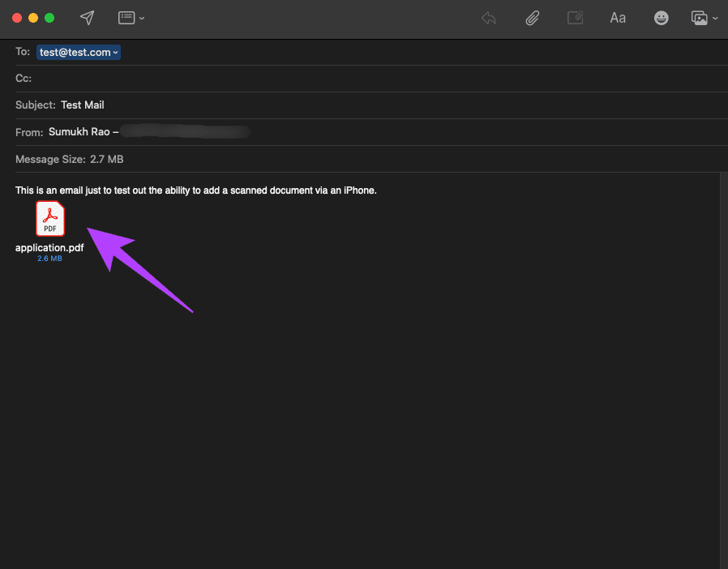Viewport: 728px width, 569px height.
Task: Click the vertical scrollbar of message body
Action: click(x=724, y=370)
